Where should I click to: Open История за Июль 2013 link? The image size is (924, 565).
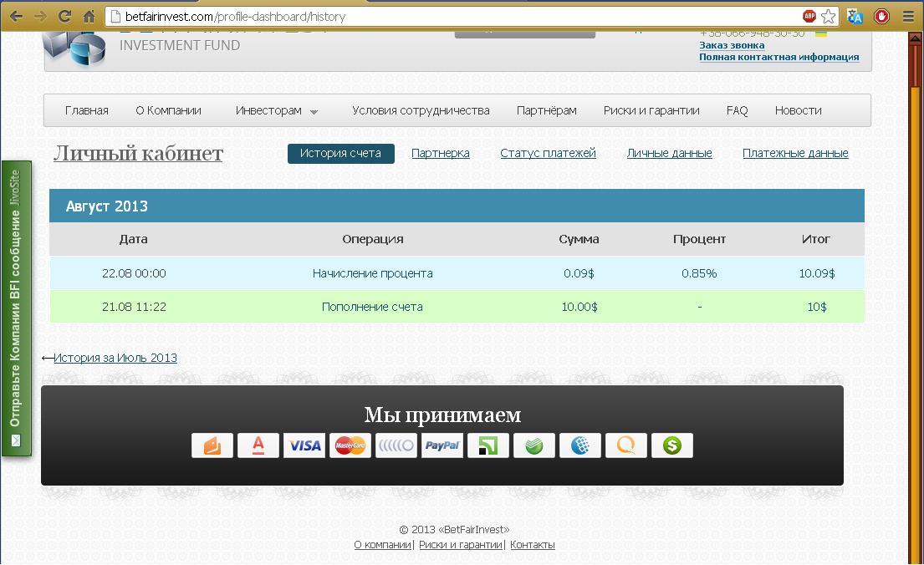click(x=115, y=358)
